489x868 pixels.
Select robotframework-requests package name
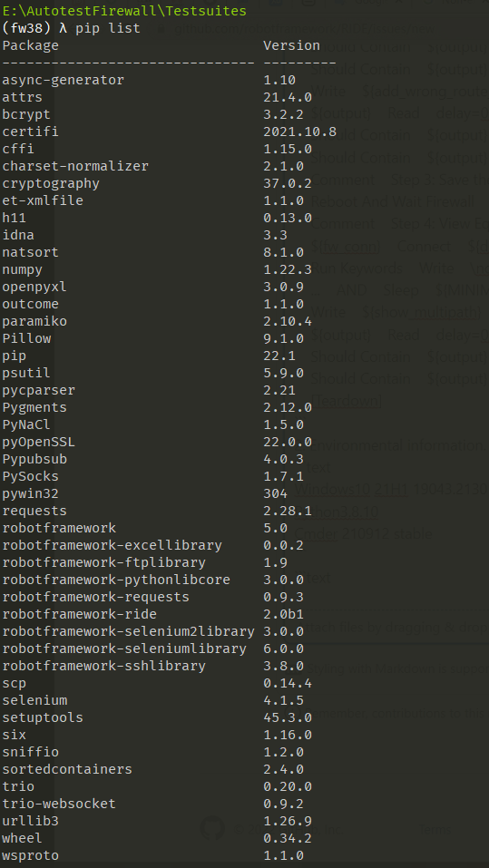(x=96, y=597)
